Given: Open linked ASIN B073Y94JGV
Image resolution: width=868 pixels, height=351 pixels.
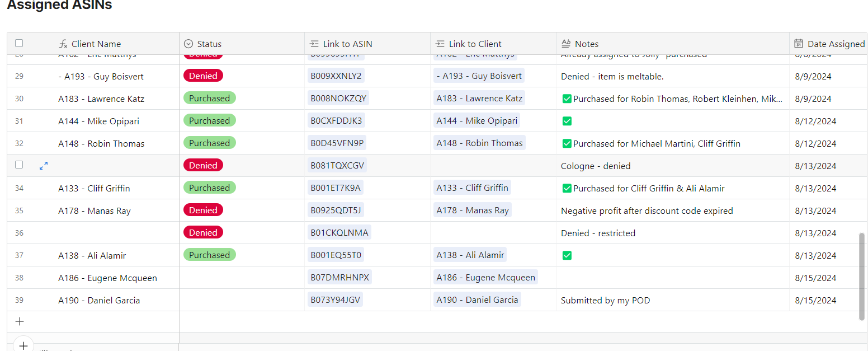Looking at the screenshot, I should [335, 299].
